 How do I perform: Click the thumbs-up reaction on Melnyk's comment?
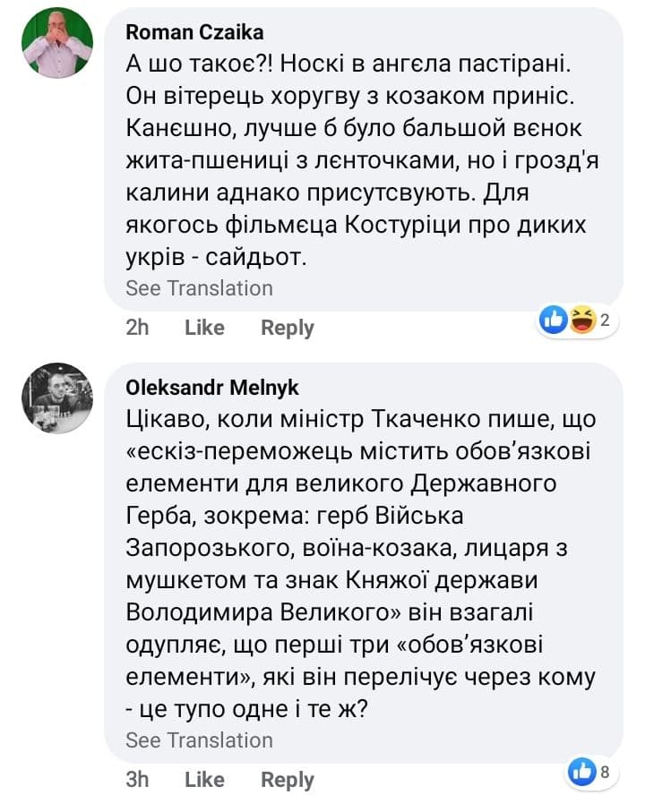pyautogui.click(x=583, y=771)
